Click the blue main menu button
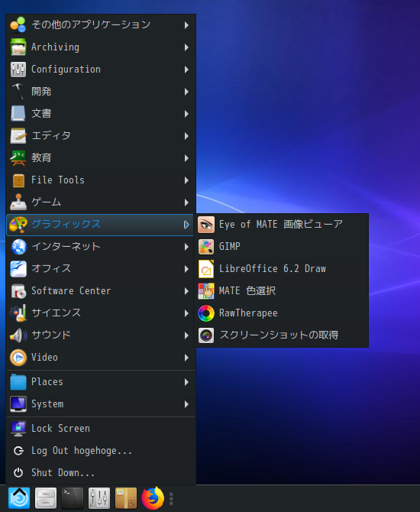This screenshot has height=512, width=420. click(19, 498)
